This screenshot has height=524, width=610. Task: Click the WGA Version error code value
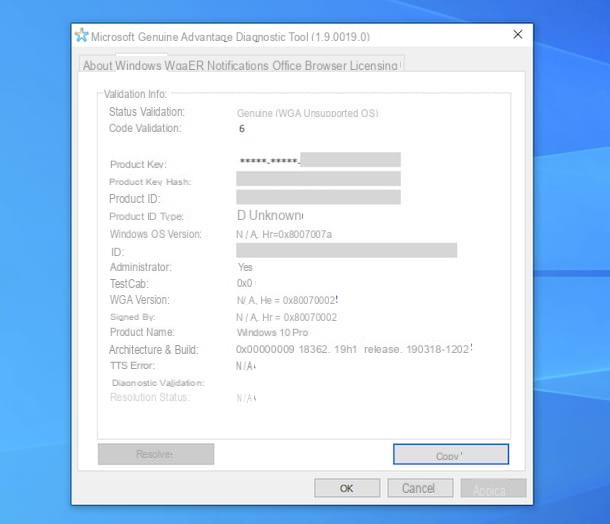coord(287,300)
